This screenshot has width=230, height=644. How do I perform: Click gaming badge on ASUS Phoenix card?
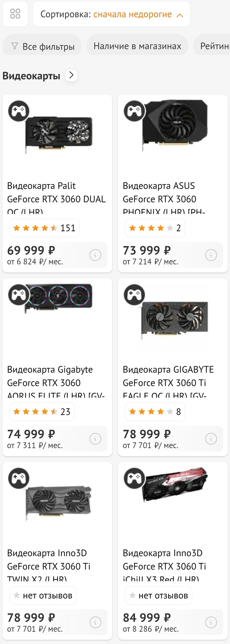134,111
